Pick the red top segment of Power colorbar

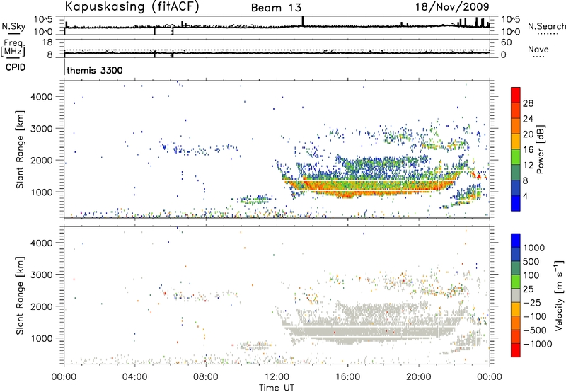pyautogui.click(x=516, y=95)
